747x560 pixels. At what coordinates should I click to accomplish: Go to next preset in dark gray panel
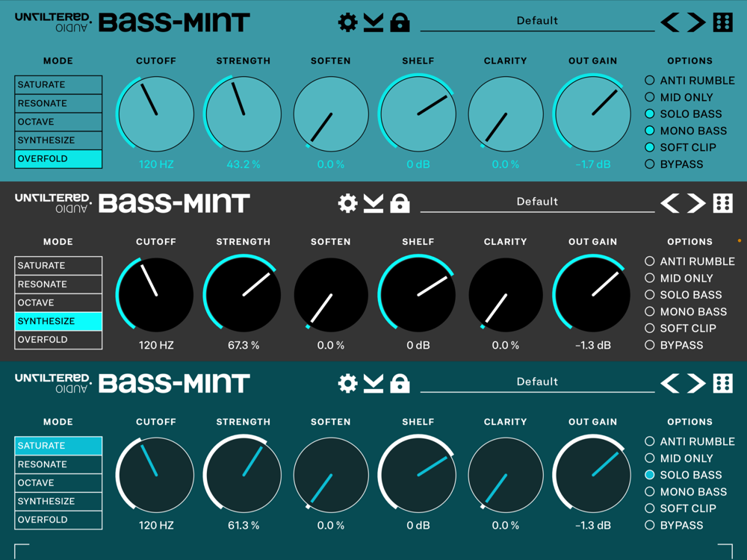[x=696, y=203]
